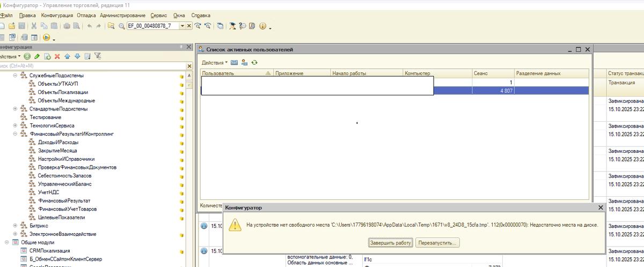
Task: Click the Cut scissors icon
Action: click(x=34, y=26)
